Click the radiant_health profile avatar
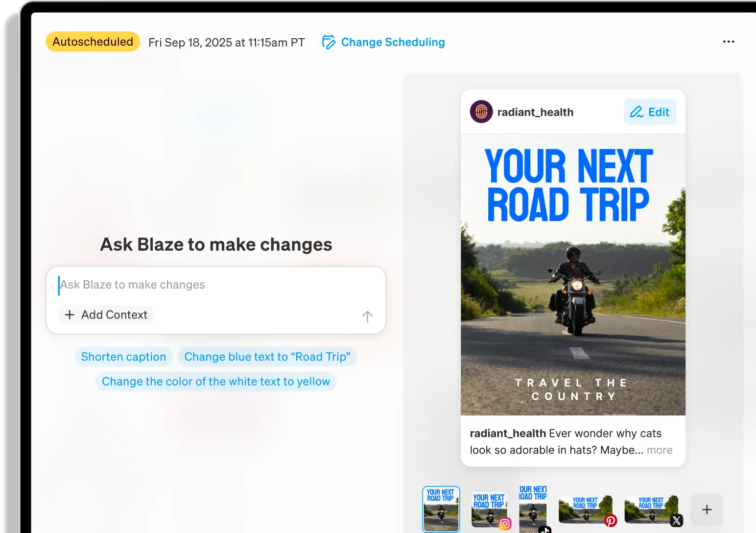 481,112
